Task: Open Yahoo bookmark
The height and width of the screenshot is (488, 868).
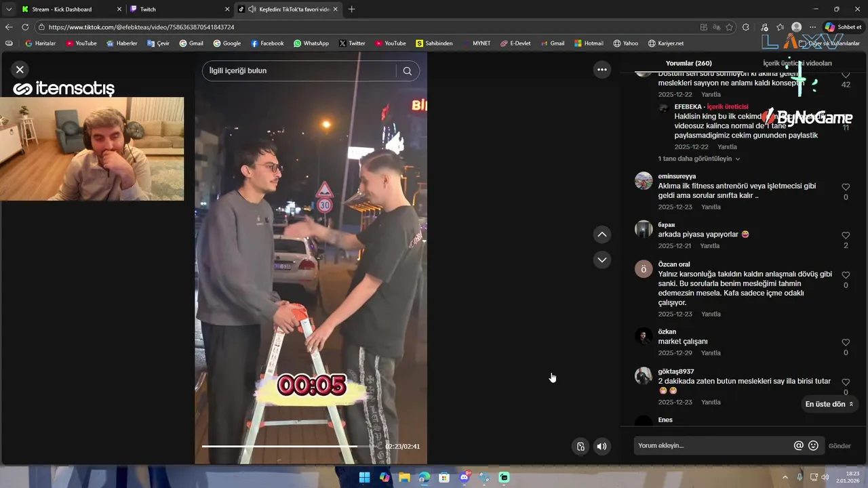Action: 626,43
